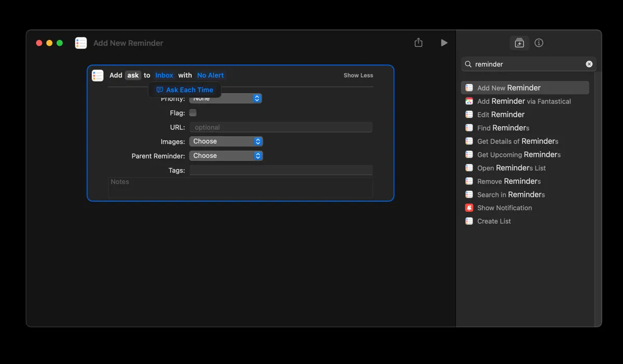
Task: Click the icon beside Get Upcoming Reminders
Action: pos(469,154)
